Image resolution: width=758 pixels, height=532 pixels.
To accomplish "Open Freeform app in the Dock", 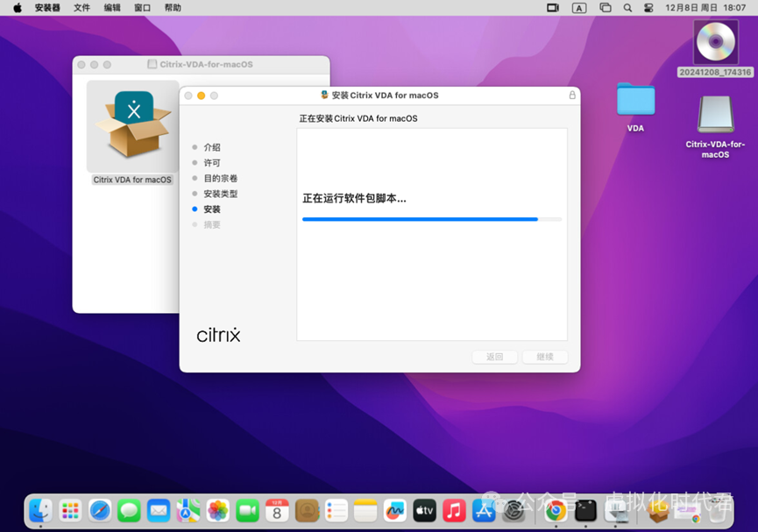I will 395,511.
